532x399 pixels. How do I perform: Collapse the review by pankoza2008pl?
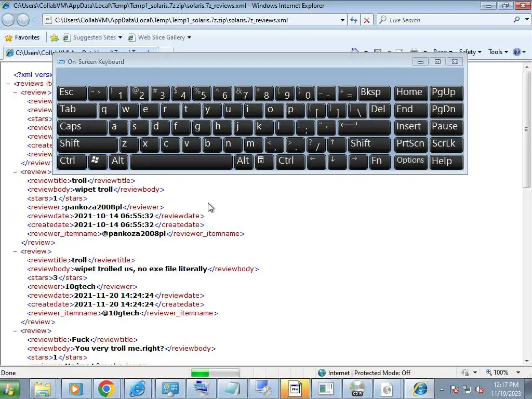(x=15, y=172)
